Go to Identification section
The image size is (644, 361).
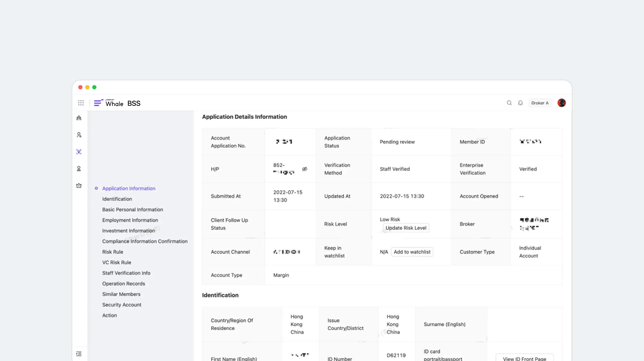[117, 199]
